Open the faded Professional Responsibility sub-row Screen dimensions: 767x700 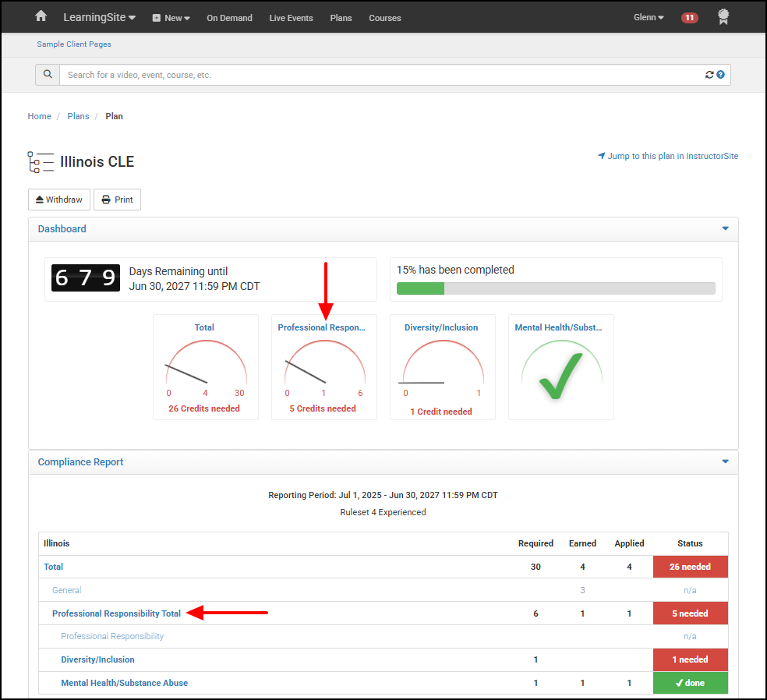tap(112, 636)
